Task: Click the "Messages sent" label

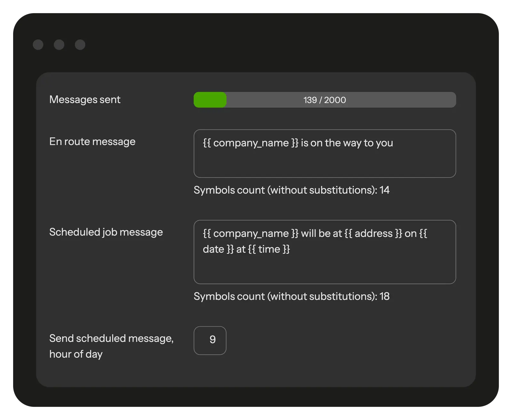Action: pos(85,99)
